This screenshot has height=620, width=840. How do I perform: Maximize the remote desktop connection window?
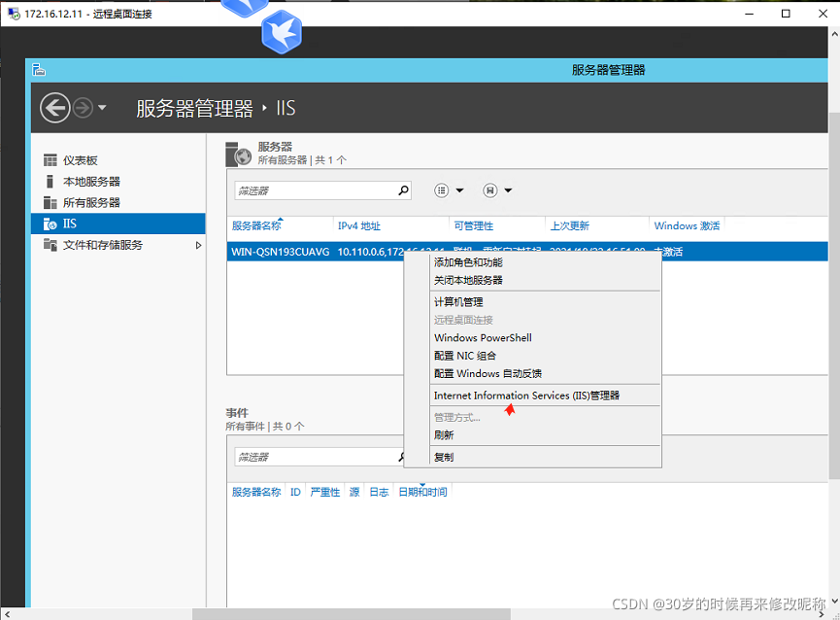click(786, 14)
